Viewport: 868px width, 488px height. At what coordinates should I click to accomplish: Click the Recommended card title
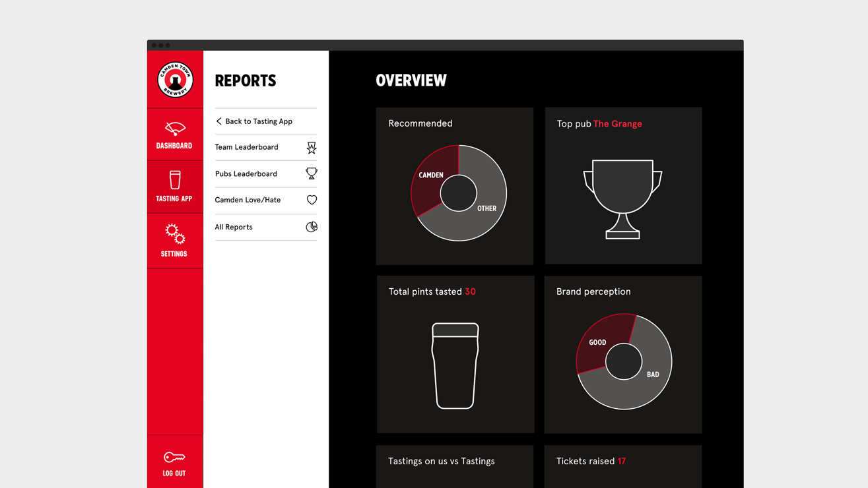(x=420, y=123)
